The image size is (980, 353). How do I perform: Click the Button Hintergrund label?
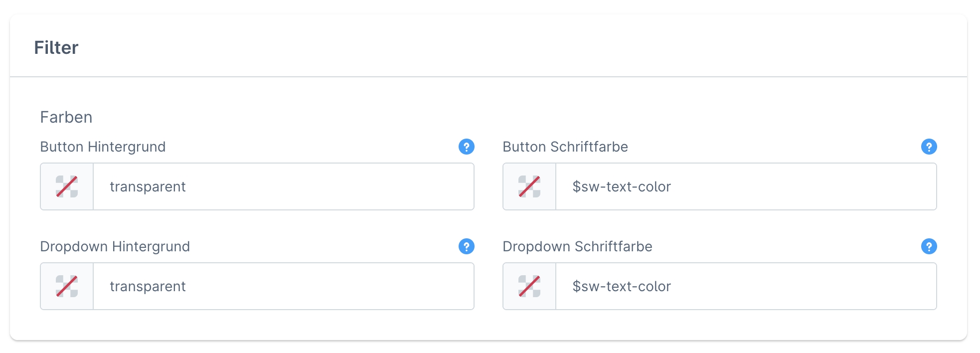[x=103, y=147]
